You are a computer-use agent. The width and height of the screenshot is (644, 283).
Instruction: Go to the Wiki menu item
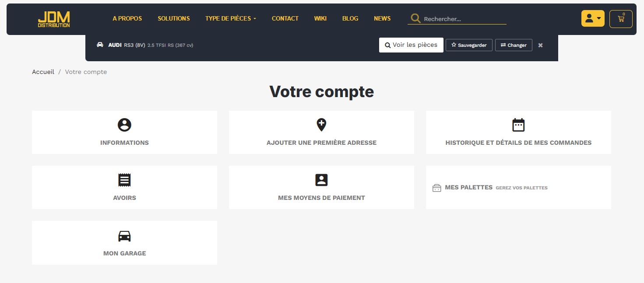tap(320, 18)
